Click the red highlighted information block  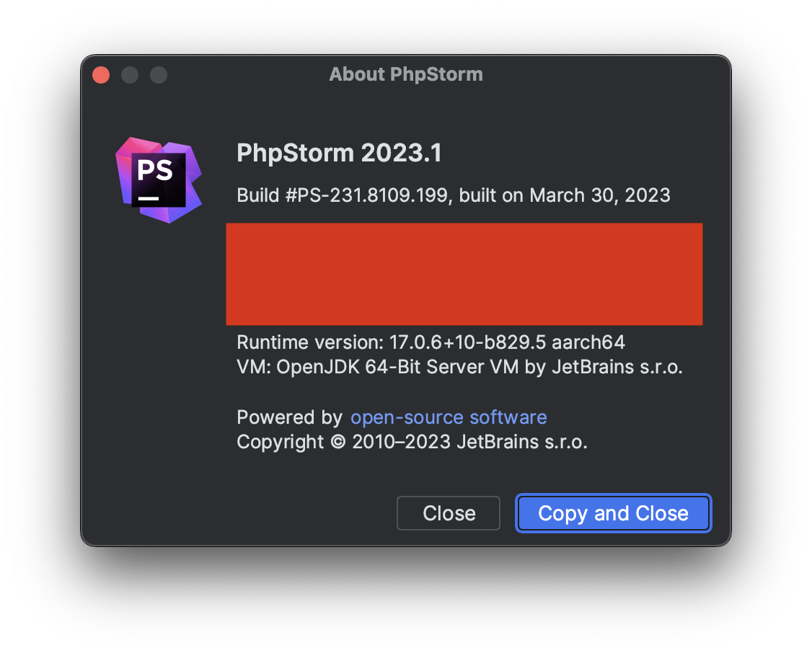(x=464, y=274)
